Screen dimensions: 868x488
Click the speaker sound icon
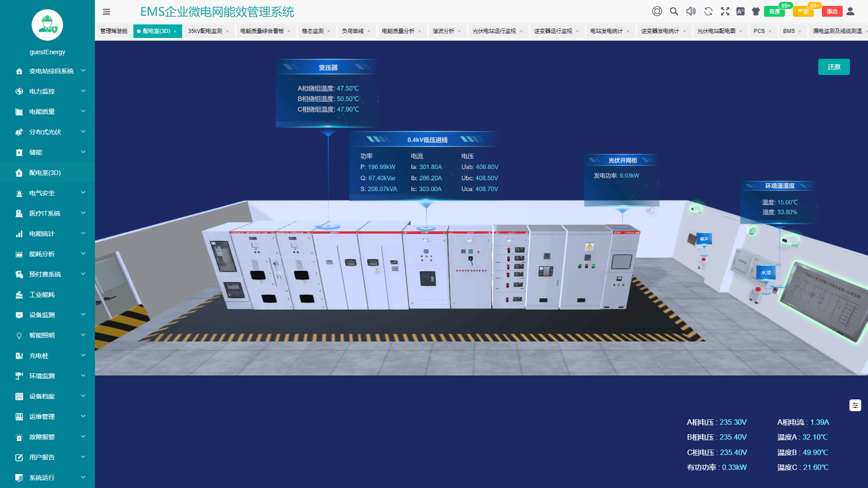[x=691, y=11]
